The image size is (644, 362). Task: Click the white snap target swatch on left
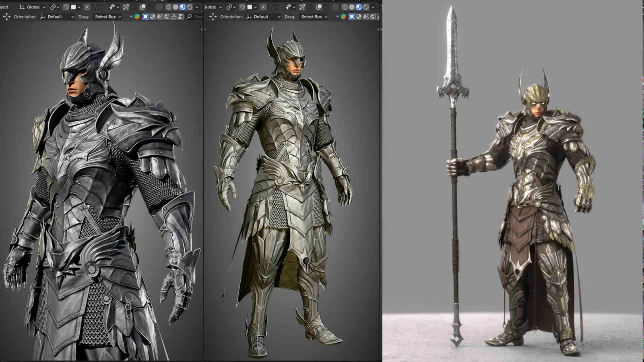pos(73,7)
